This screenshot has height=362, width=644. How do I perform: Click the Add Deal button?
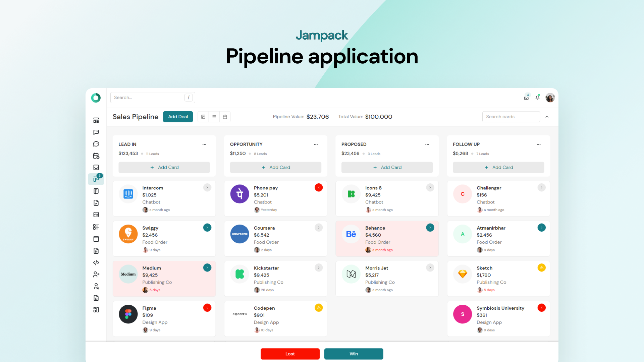(x=178, y=117)
